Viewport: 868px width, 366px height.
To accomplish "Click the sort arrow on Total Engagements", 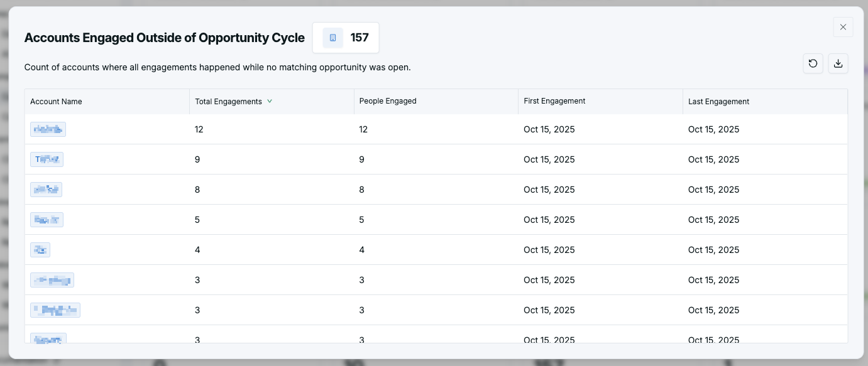I will [270, 101].
